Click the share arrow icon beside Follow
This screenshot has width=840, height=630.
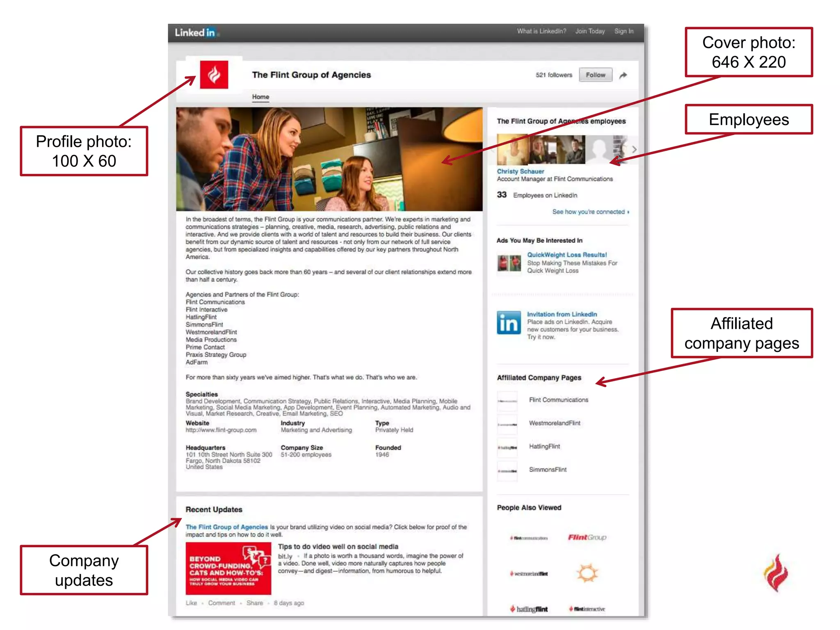point(623,75)
